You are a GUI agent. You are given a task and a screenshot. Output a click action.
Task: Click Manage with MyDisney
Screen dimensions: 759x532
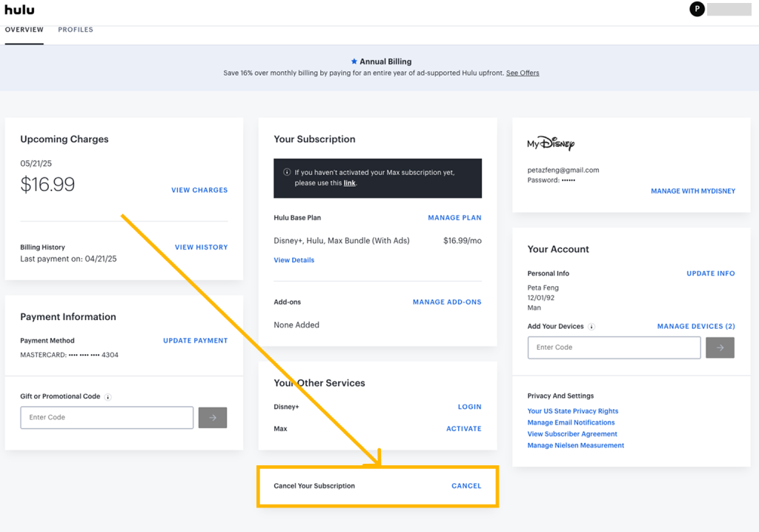693,191
